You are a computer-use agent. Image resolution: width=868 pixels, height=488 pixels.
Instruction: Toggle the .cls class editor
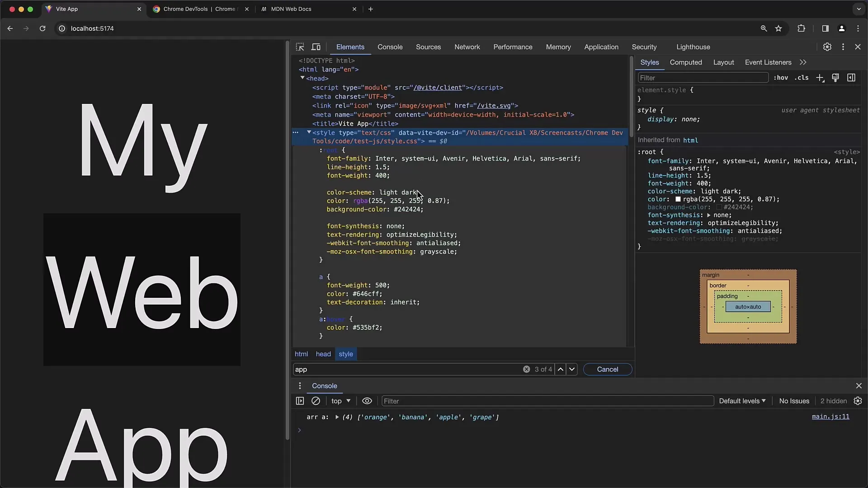(x=802, y=78)
